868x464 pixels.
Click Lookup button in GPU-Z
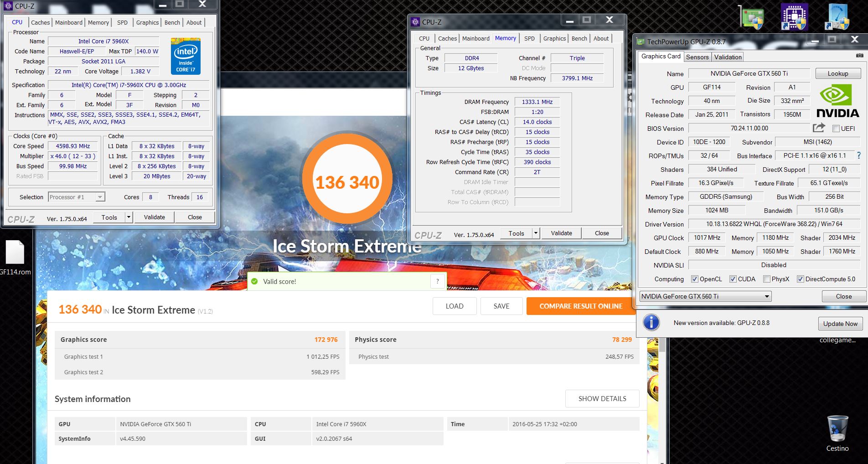[838, 73]
